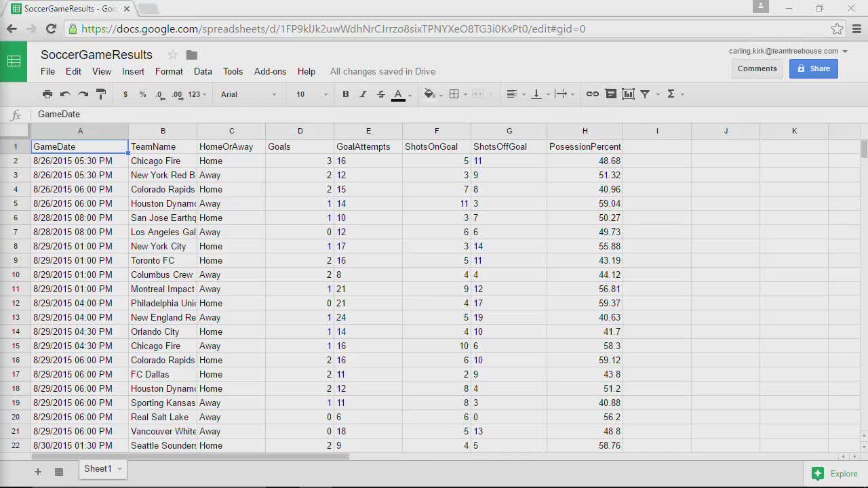Click the Share button
The width and height of the screenshot is (868, 488).
[x=813, y=68]
